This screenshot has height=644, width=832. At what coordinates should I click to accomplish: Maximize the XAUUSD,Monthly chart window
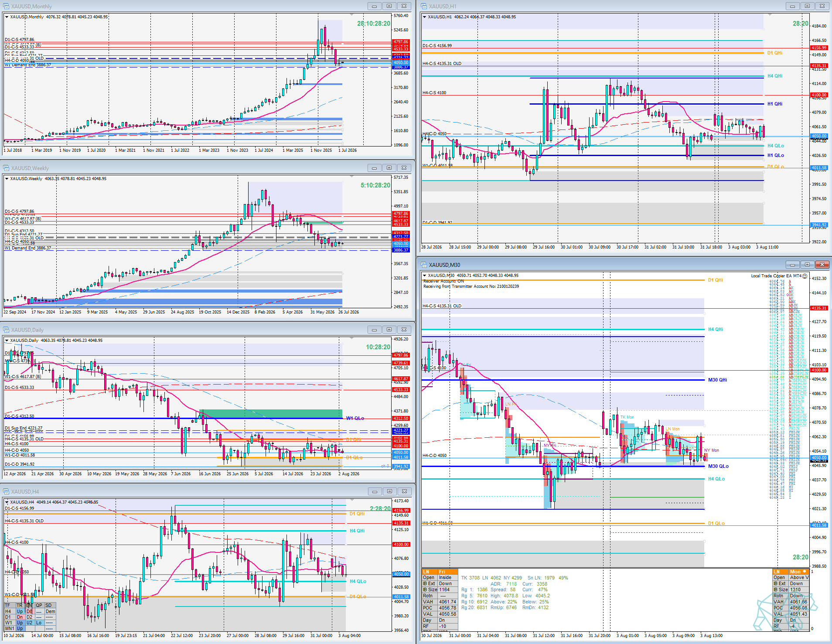click(389, 6)
